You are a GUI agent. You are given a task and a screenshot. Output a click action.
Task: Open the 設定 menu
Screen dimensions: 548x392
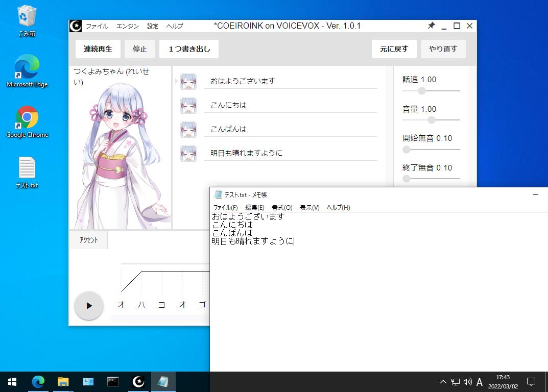coord(153,26)
